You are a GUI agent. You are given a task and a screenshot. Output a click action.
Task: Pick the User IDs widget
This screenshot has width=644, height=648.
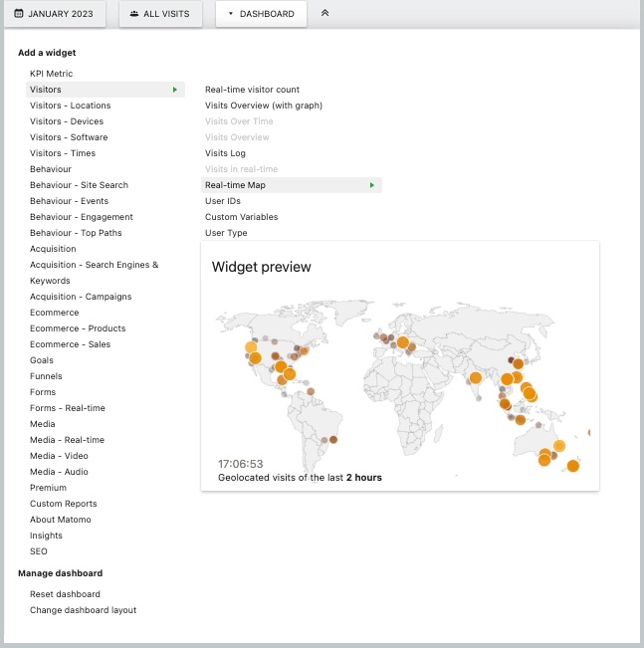[x=223, y=201]
